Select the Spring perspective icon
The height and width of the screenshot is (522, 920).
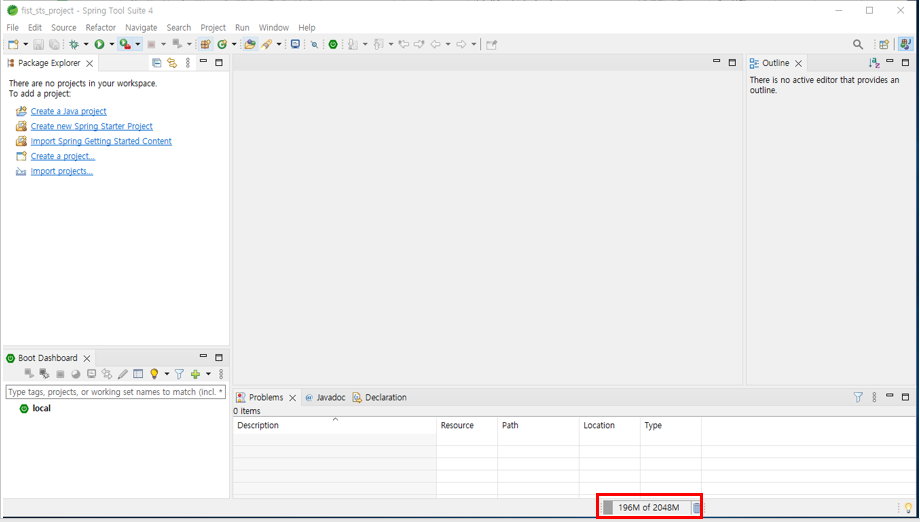pos(905,44)
